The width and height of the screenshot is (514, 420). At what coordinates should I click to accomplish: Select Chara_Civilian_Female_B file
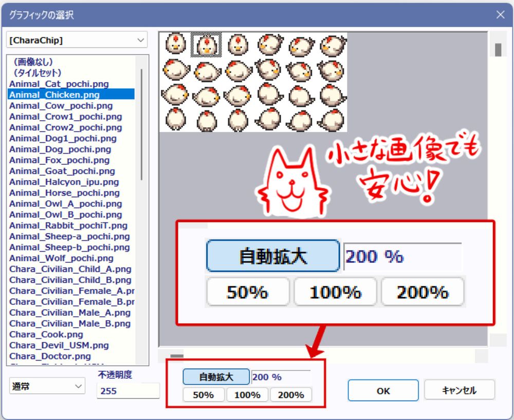[x=71, y=301]
